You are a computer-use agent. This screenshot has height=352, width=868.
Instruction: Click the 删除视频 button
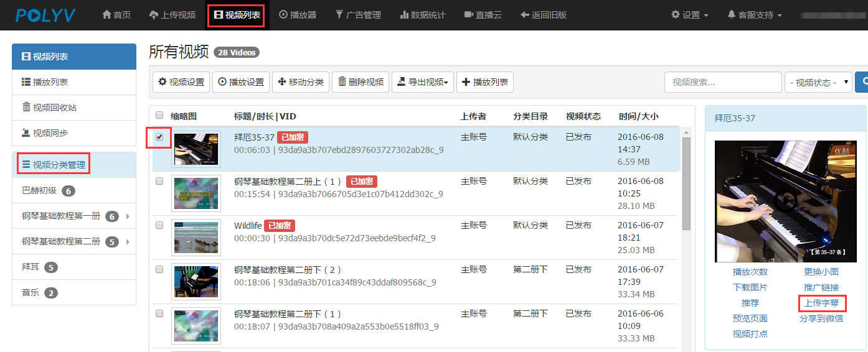point(361,82)
